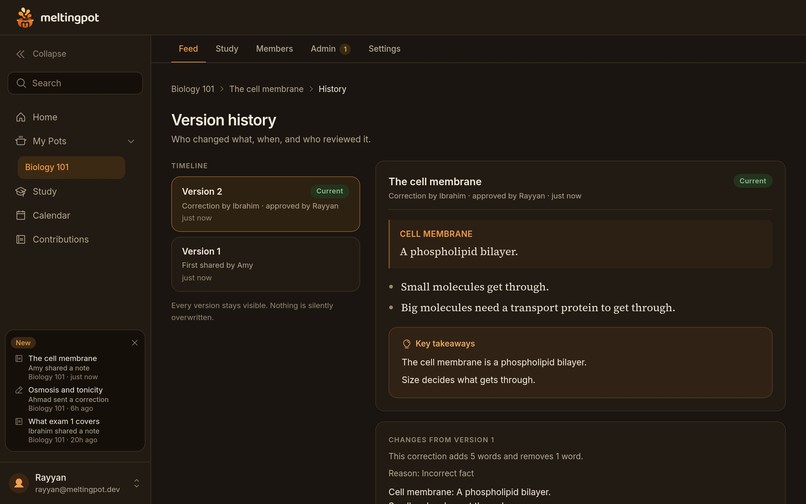Select Biology 101 pot in sidebar
806x504 pixels.
[x=71, y=168]
